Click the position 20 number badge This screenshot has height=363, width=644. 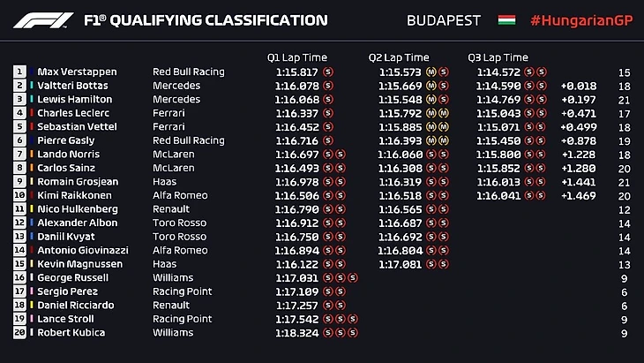[x=19, y=333]
